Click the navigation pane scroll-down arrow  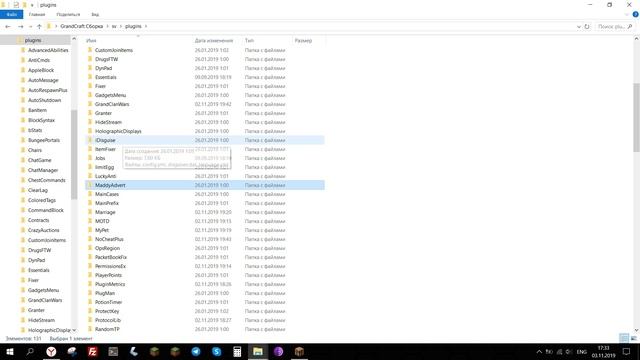(74, 330)
